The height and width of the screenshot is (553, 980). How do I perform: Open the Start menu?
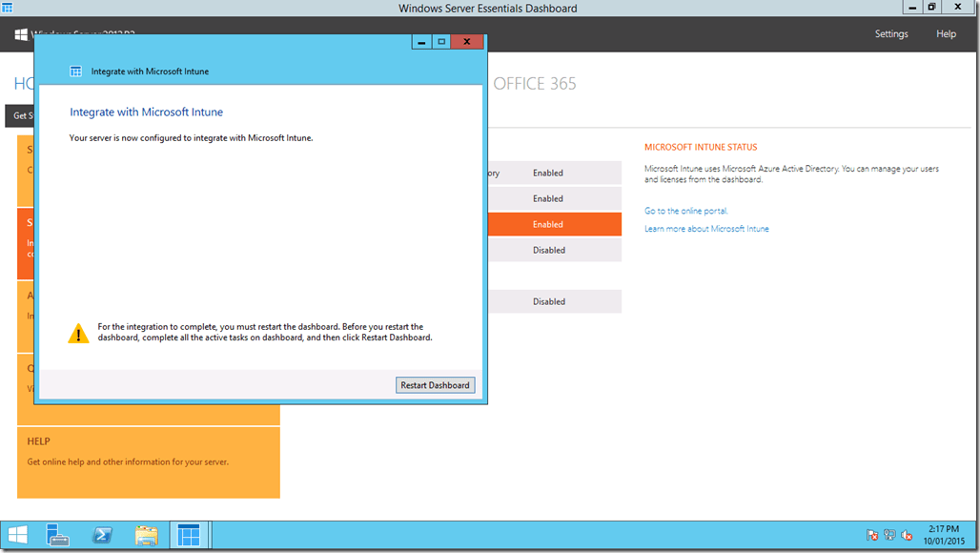17,535
